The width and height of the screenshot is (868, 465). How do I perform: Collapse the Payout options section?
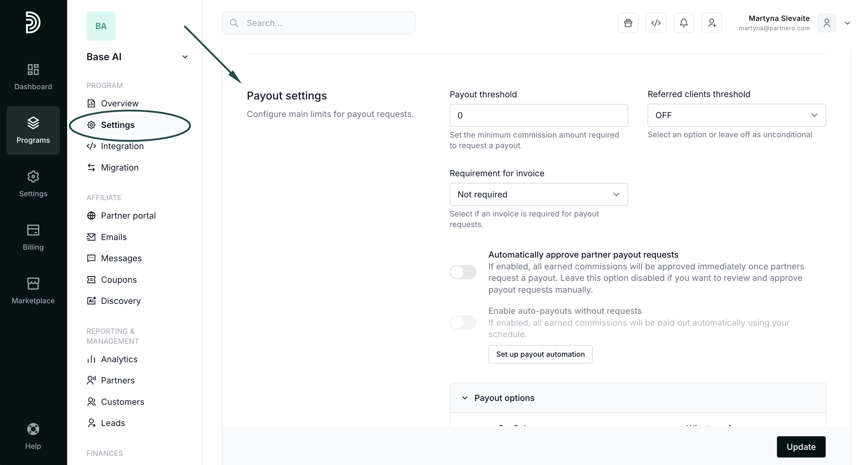465,398
